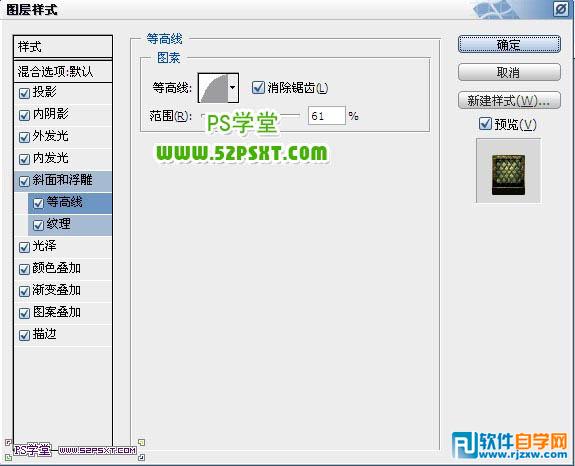The width and height of the screenshot is (575, 466).
Task: Open the 颜色叠加 settings row
Action: [63, 269]
